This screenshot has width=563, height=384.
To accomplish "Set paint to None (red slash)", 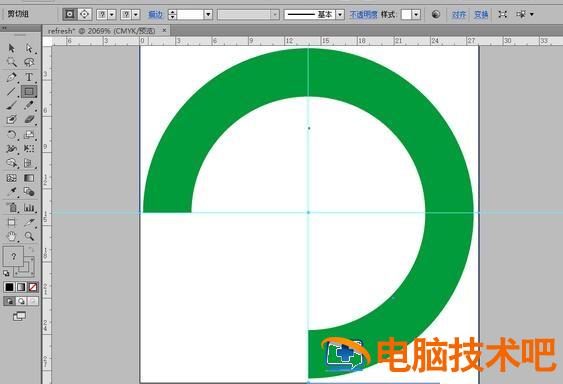I will click(33, 287).
